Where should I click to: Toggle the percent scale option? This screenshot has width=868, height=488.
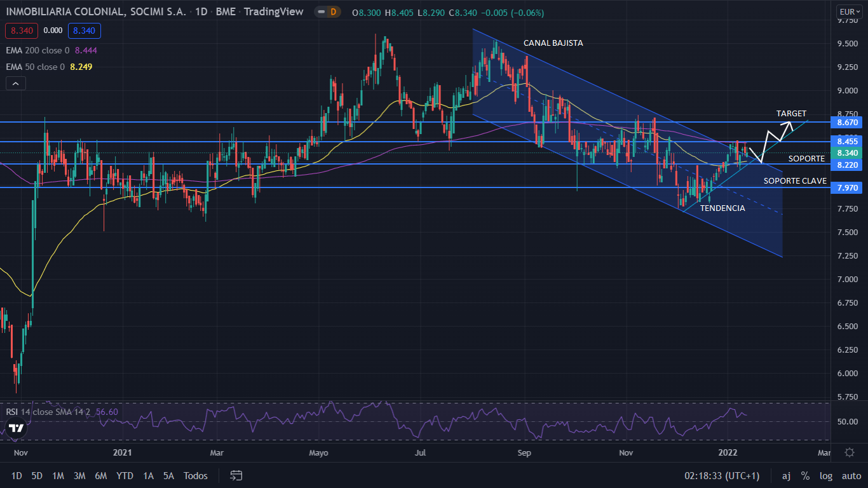click(x=805, y=475)
